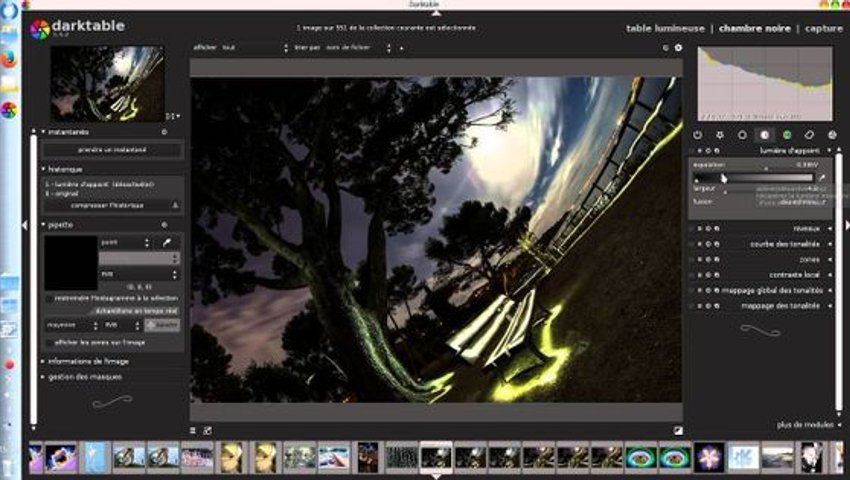The width and height of the screenshot is (850, 480).
Task: Switch on contraste local power toggle
Action: pyautogui.click(x=691, y=275)
